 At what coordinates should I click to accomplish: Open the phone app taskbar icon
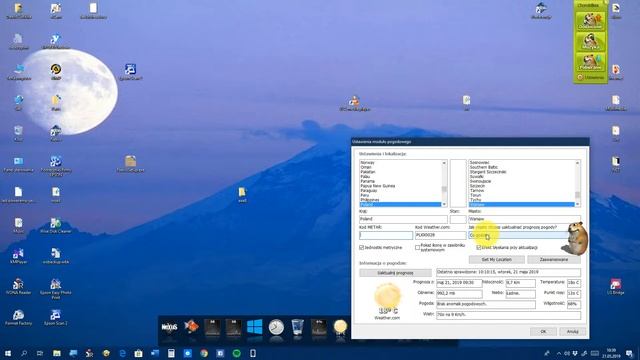253,353
